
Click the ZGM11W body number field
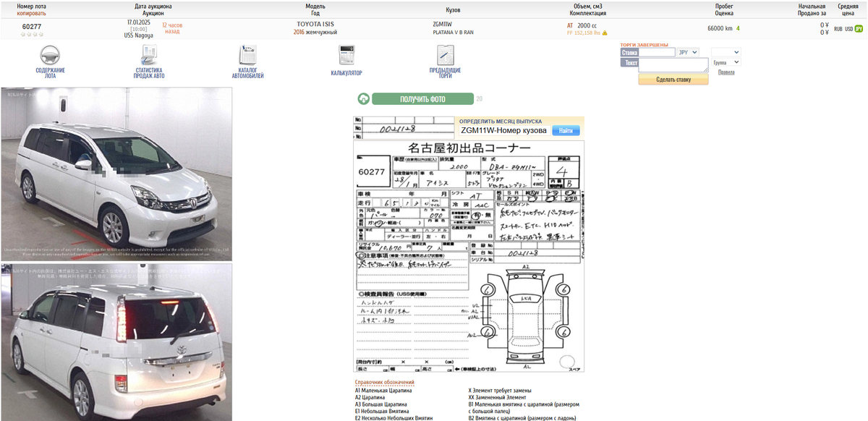503,130
